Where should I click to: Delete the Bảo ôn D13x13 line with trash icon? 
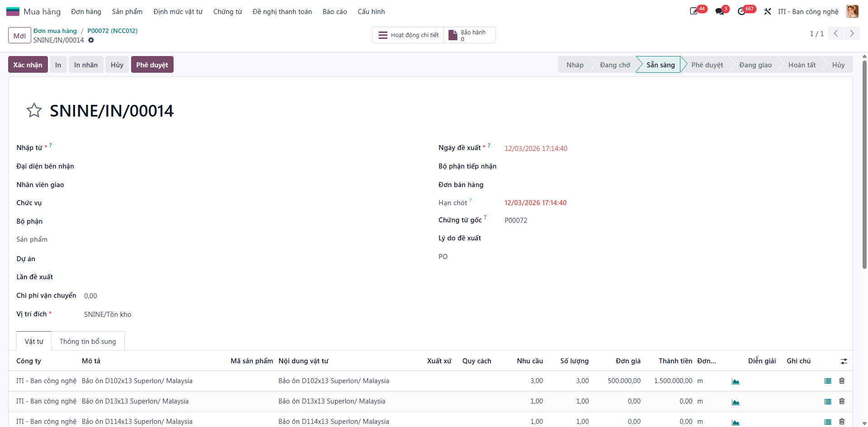coord(842,401)
